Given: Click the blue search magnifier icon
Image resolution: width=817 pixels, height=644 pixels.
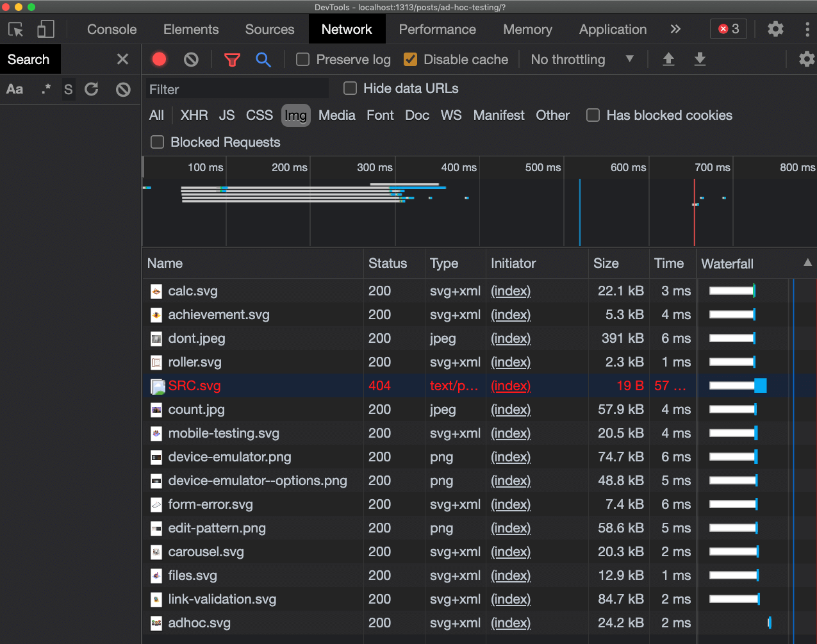Looking at the screenshot, I should 263,60.
